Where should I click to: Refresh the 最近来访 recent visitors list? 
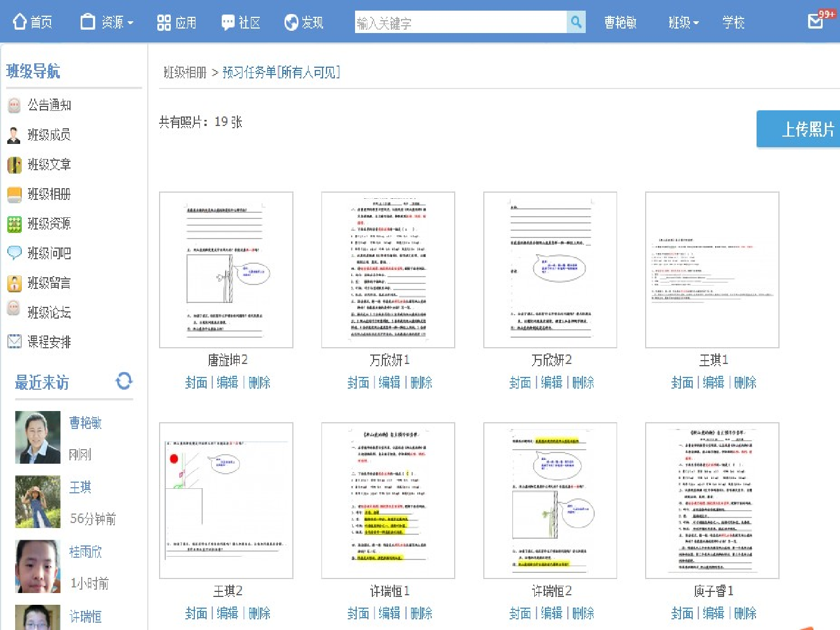[x=123, y=381]
